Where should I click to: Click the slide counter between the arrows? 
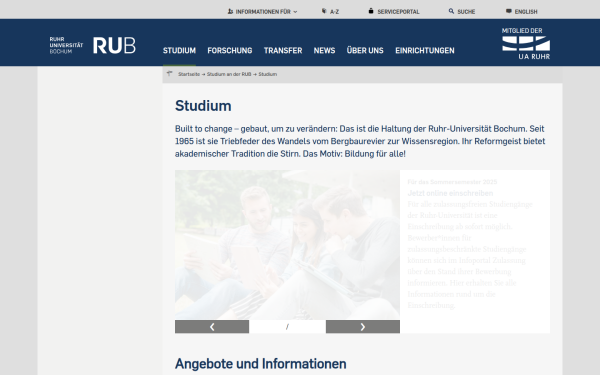click(x=287, y=327)
